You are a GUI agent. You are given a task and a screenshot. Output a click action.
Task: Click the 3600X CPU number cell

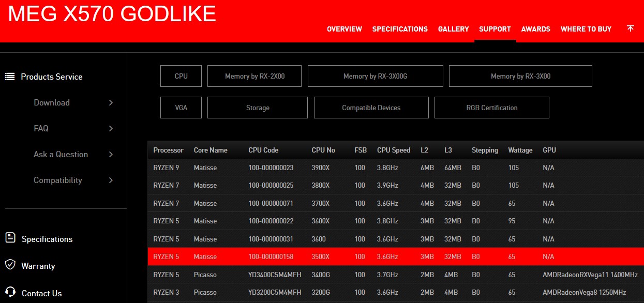pos(321,221)
